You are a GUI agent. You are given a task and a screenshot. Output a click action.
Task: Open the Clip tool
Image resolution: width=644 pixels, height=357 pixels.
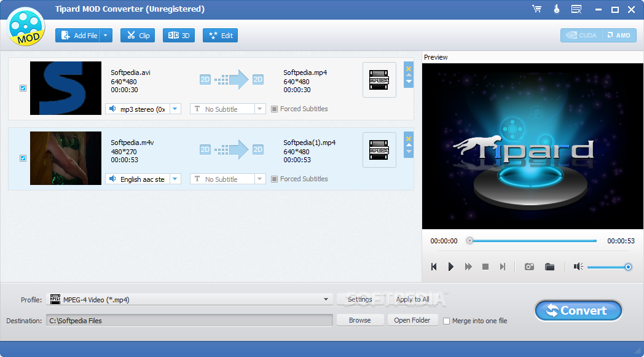tap(138, 35)
